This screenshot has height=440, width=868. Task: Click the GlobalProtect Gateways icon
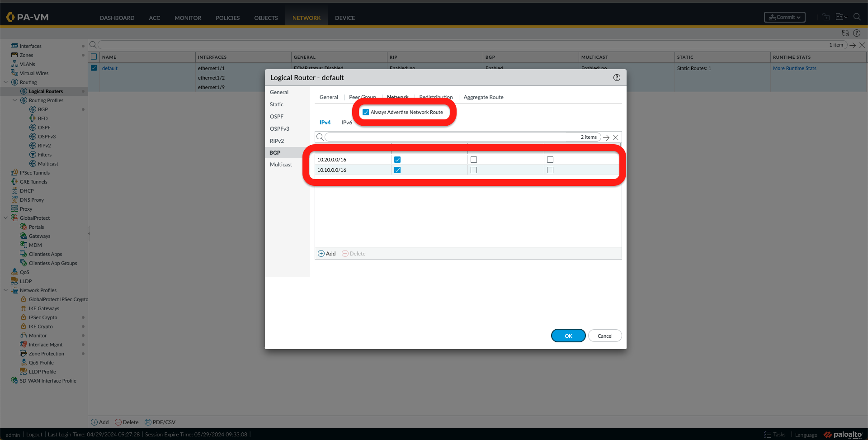coord(24,236)
